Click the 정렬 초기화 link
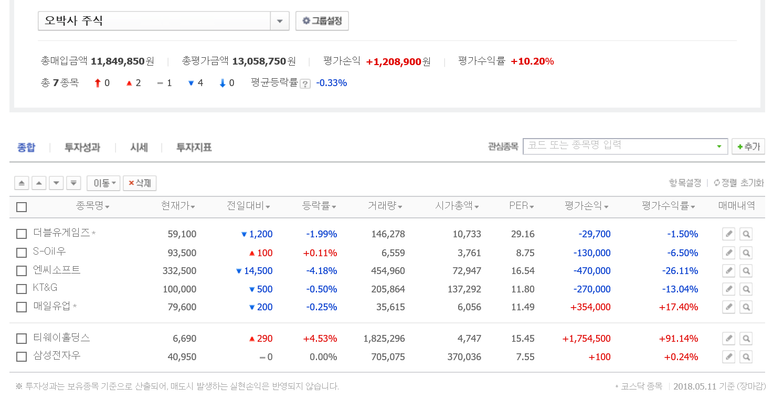 coord(738,183)
